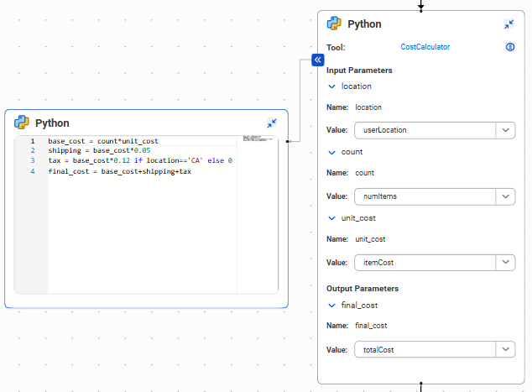Viewport: 532px width, 392px height.
Task: Open the itemCost value dropdown
Action: (505, 263)
